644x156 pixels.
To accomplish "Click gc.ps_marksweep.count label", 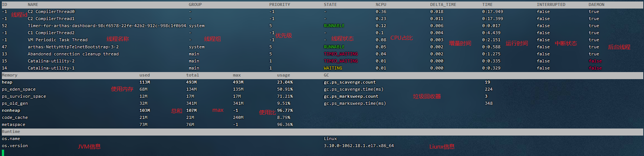I will pyautogui.click(x=351, y=96).
